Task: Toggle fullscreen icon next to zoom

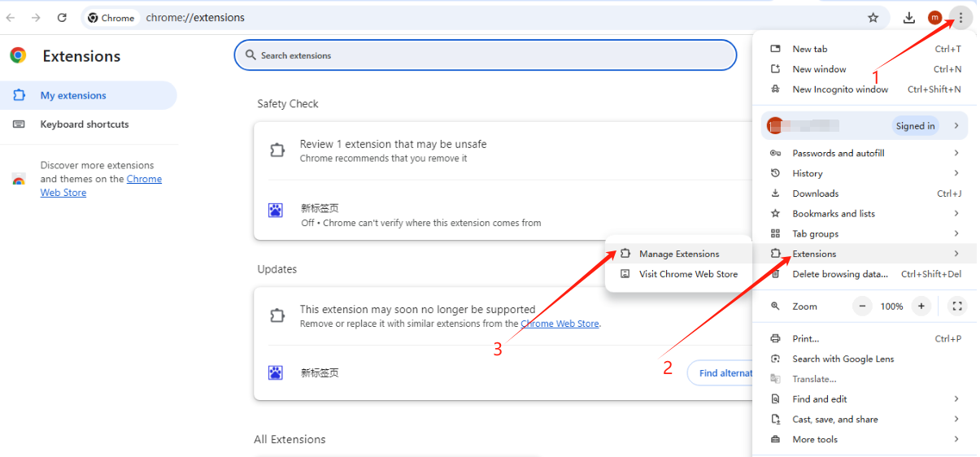Action: point(957,307)
